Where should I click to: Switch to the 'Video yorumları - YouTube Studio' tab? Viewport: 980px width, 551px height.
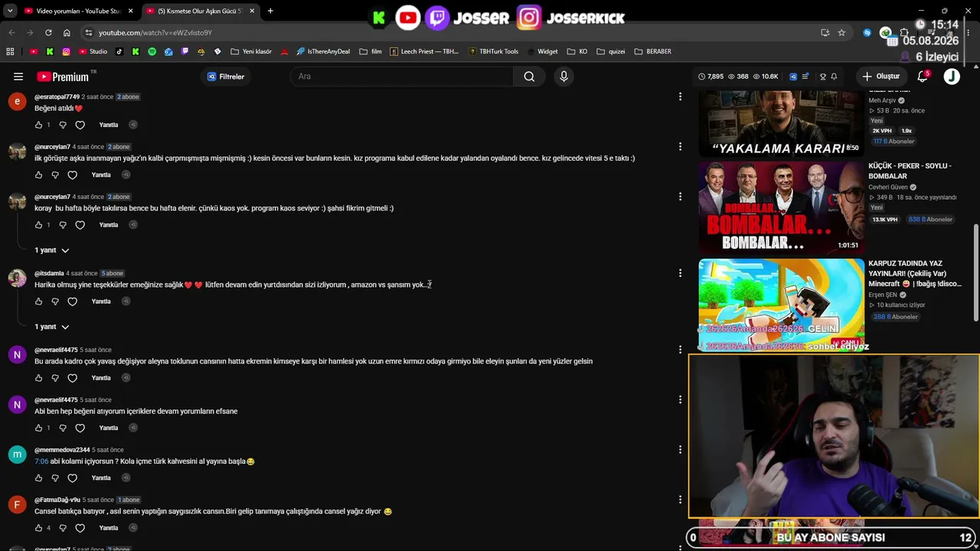coord(73,11)
